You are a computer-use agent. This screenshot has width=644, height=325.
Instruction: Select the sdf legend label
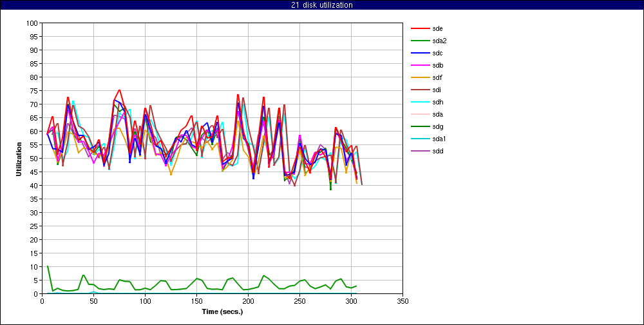point(437,78)
